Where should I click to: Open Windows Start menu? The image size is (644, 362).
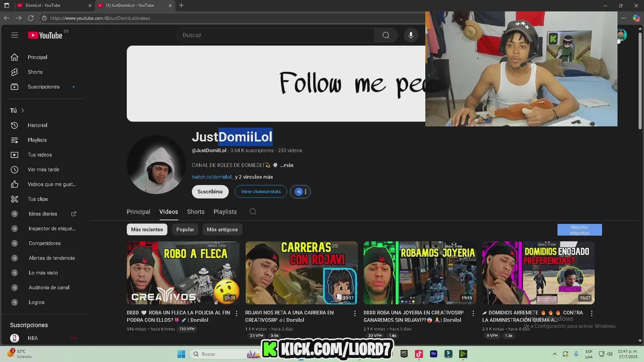181,354
